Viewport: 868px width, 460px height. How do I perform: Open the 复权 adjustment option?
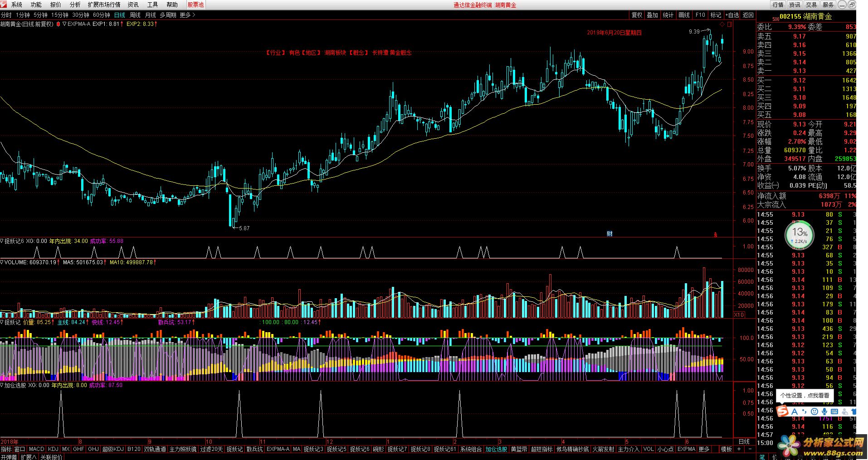tap(637, 15)
